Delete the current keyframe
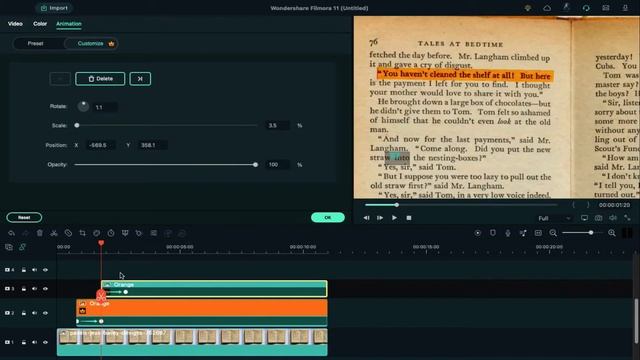640x360 pixels. (x=100, y=79)
